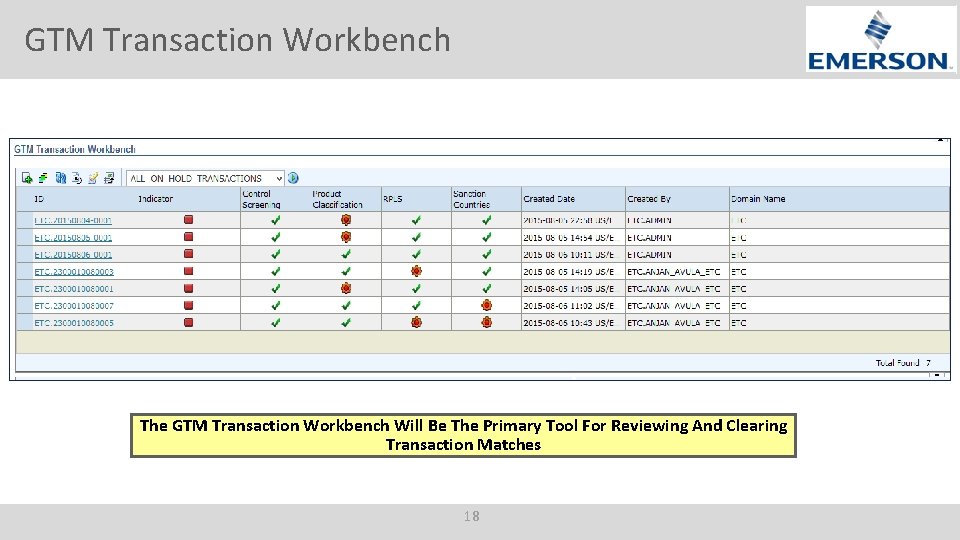Open transaction link ETC.2300010080005
The image size is (960, 540).
pos(74,323)
